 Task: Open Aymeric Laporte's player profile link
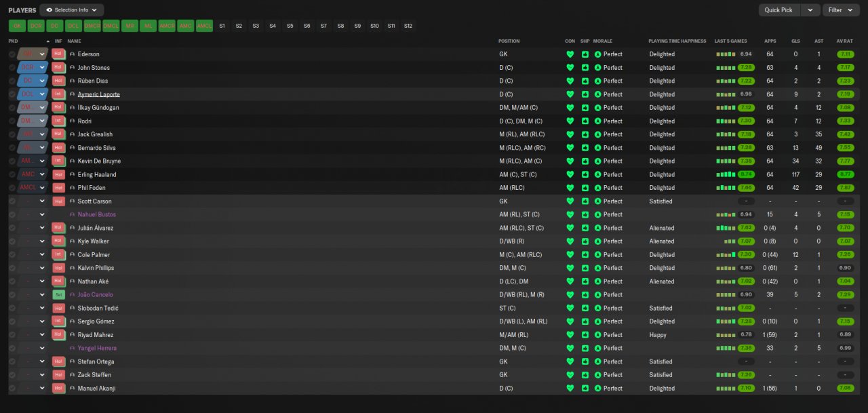[x=99, y=94]
